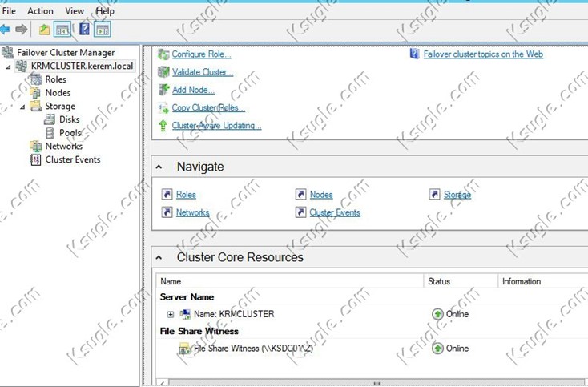Click Online status icon for KRMCLUSTER

pyautogui.click(x=437, y=314)
